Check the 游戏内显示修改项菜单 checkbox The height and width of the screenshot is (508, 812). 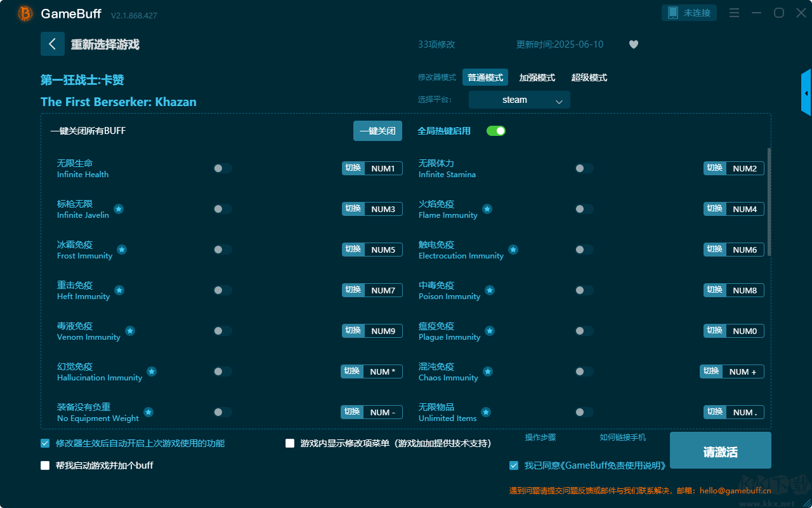(x=290, y=443)
